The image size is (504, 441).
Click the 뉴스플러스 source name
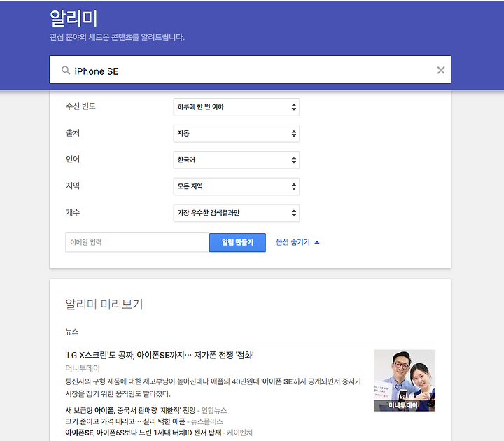[206, 421]
